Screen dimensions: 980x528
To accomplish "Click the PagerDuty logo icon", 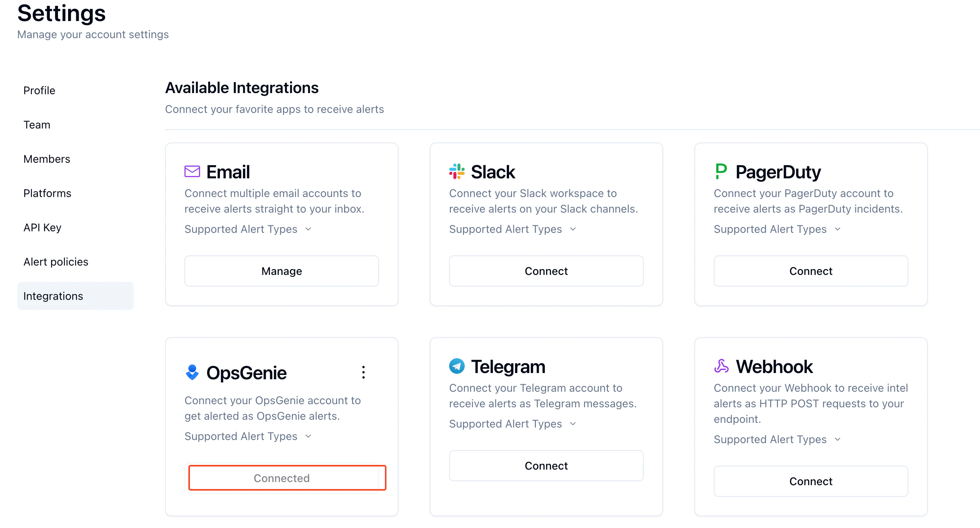I will (721, 171).
